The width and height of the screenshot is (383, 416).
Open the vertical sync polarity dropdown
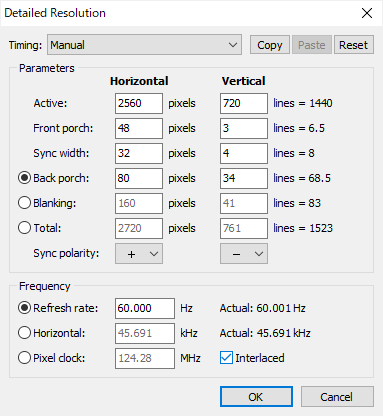click(244, 254)
